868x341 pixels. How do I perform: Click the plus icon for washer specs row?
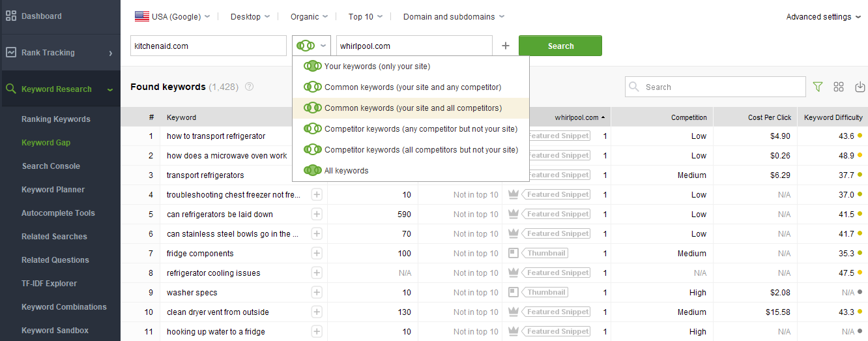(x=317, y=292)
